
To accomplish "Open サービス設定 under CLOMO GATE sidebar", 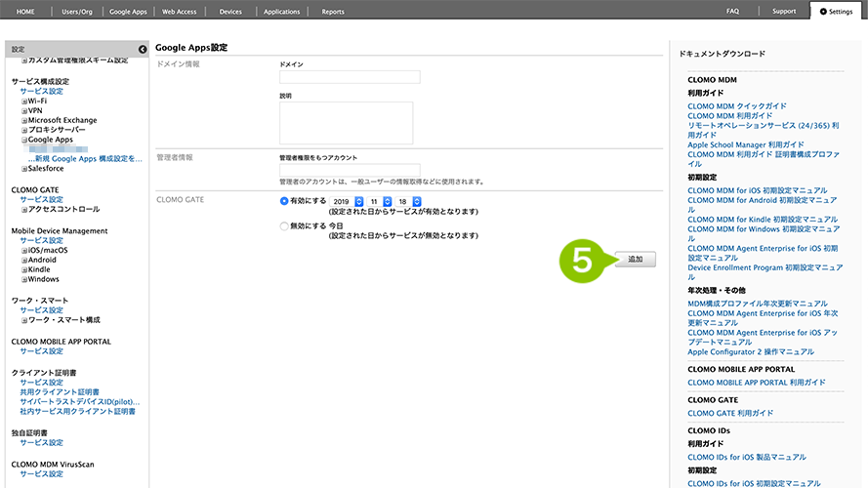I will point(42,200).
